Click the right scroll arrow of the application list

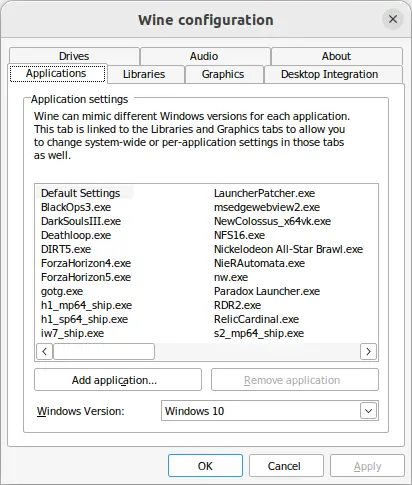click(368, 351)
